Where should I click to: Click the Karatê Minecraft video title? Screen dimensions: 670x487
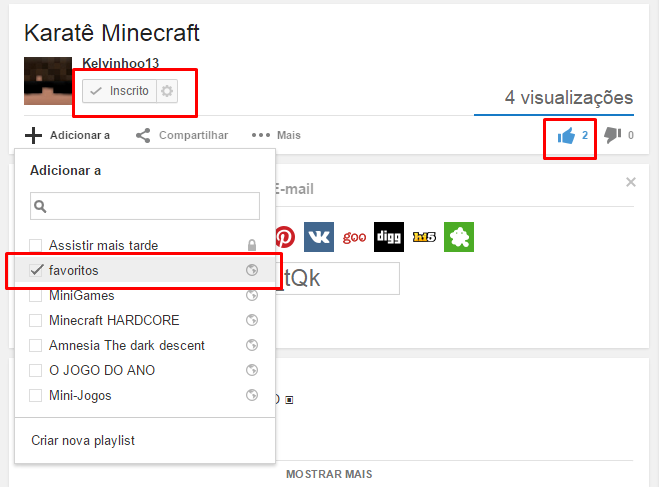pos(112,33)
